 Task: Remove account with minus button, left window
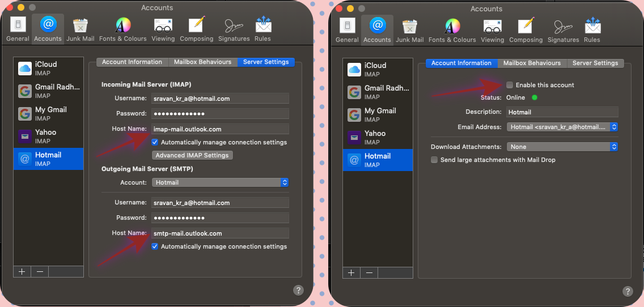[40, 271]
